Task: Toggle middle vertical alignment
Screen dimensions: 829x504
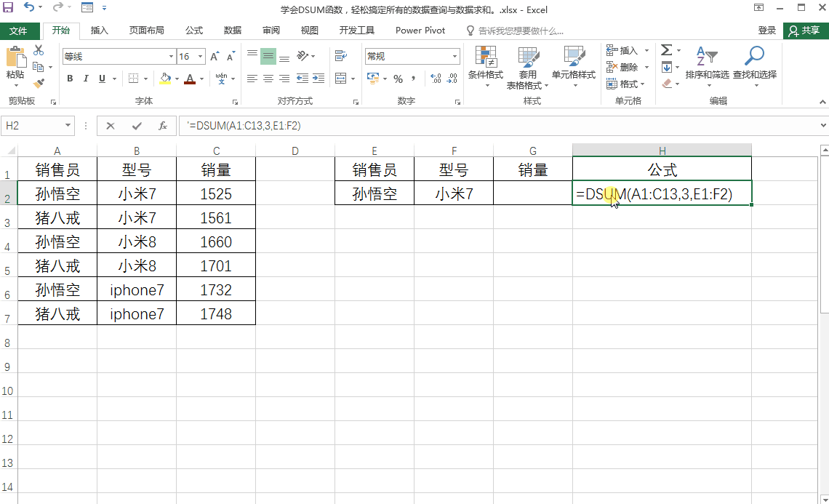Action: point(268,56)
